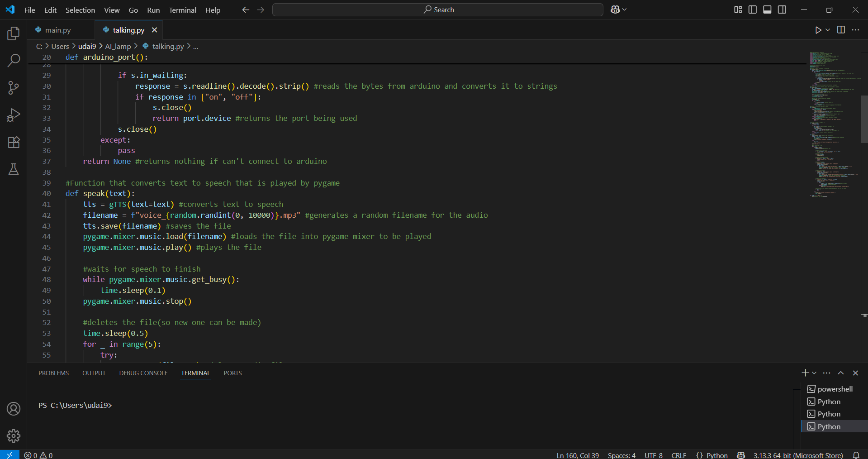Open Customize Layout icon
The width and height of the screenshot is (868, 459).
coord(738,10)
